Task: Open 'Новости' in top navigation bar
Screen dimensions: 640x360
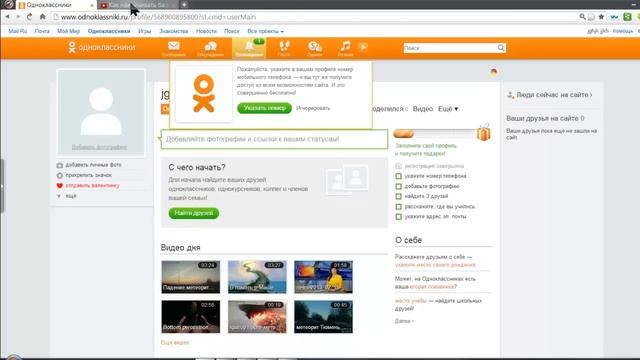Action: pyautogui.click(x=206, y=31)
